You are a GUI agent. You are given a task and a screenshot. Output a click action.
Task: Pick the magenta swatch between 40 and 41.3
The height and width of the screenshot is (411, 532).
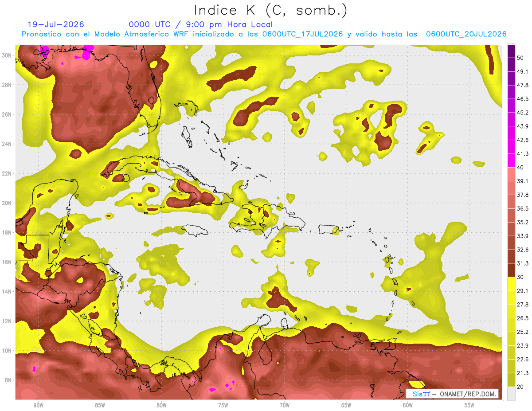coord(511,161)
